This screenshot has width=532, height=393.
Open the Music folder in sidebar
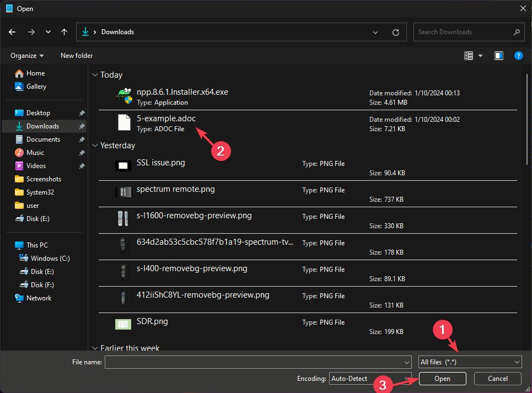click(x=35, y=153)
